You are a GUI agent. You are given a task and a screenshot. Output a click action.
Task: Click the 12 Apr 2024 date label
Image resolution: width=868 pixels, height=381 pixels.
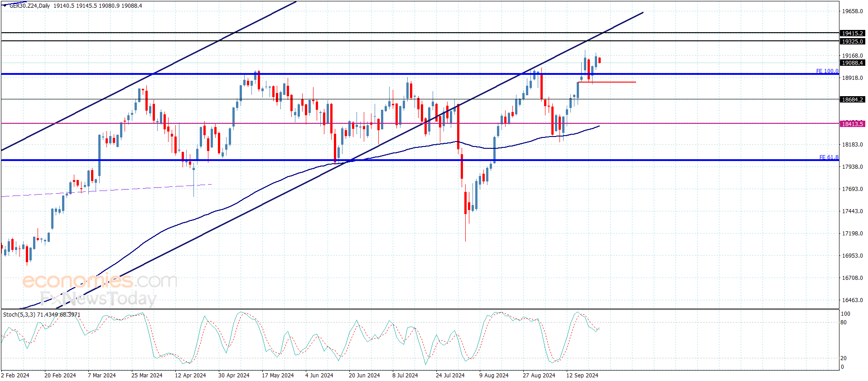click(190, 376)
